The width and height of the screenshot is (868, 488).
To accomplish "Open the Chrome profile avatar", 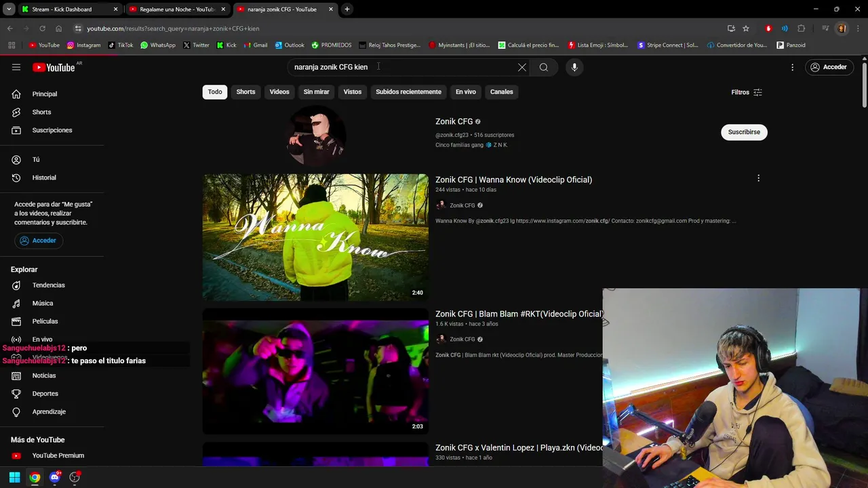I will click(x=842, y=28).
